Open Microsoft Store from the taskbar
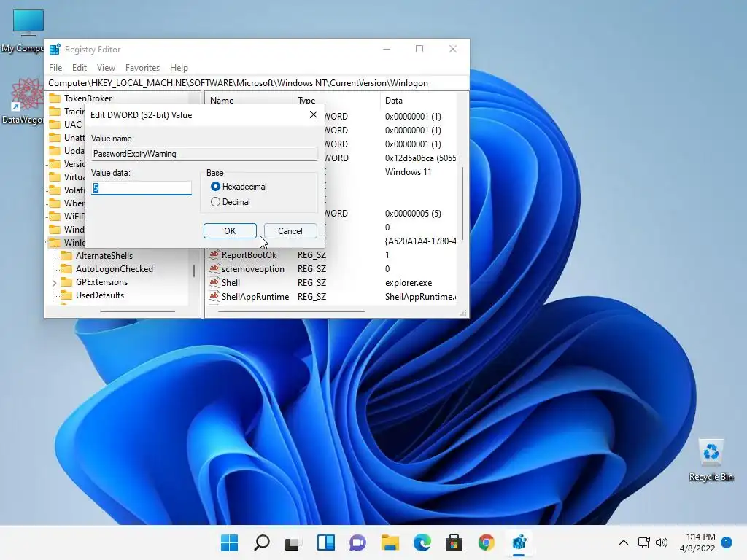Image resolution: width=747 pixels, height=560 pixels. 454,542
